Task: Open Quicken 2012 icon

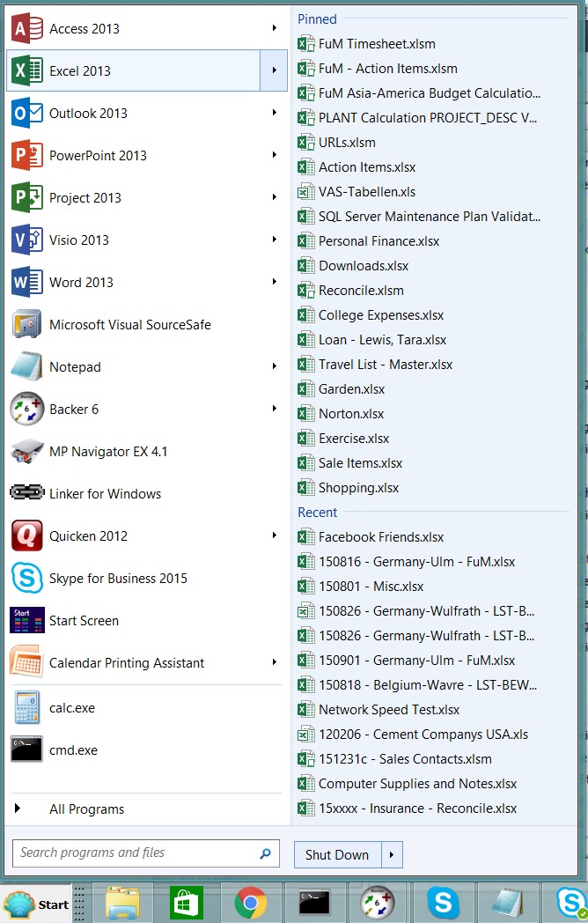Action: 27,535
